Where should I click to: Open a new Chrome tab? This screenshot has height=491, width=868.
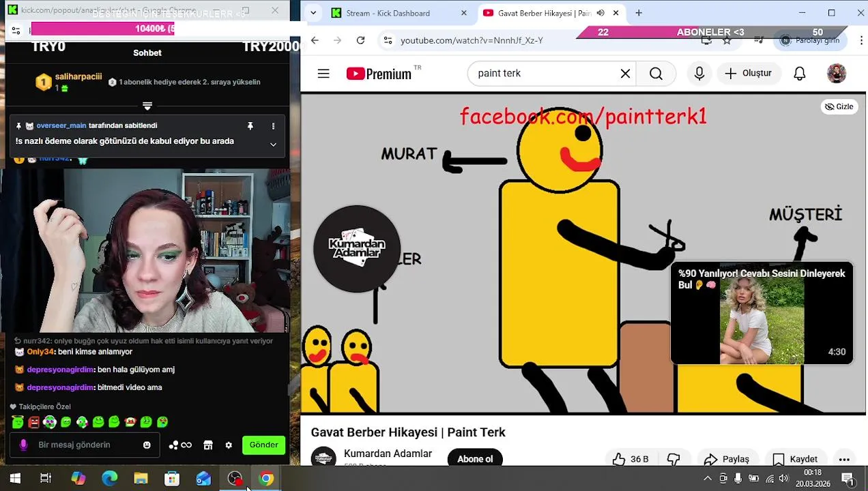tap(639, 13)
